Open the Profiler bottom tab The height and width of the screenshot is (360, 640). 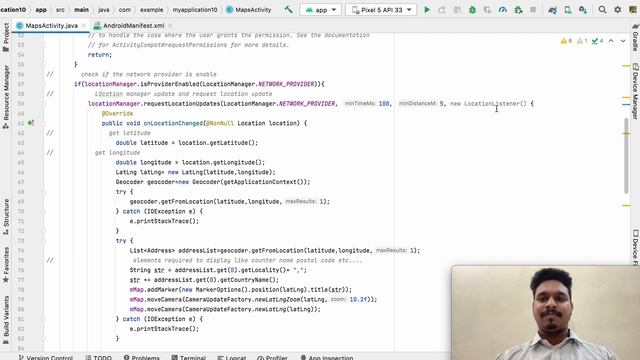pyautogui.click(x=273, y=357)
